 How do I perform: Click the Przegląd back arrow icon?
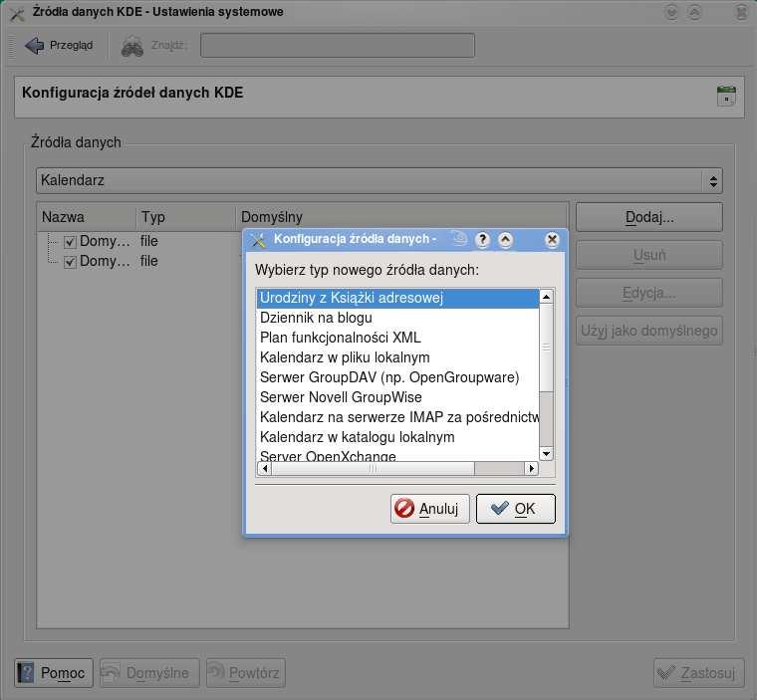point(34,46)
